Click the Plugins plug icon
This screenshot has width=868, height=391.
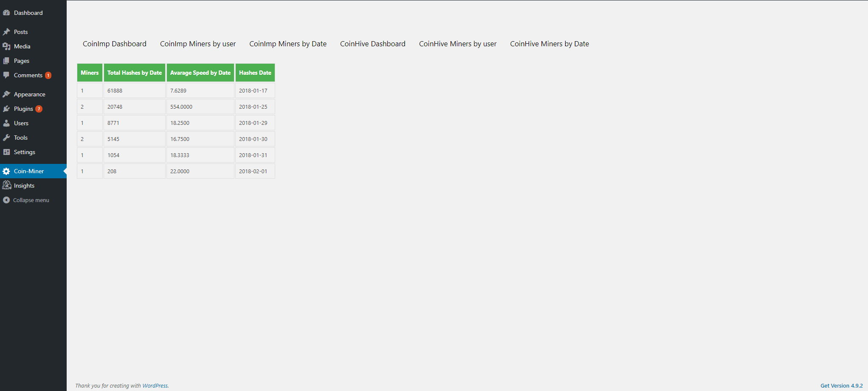coord(6,109)
